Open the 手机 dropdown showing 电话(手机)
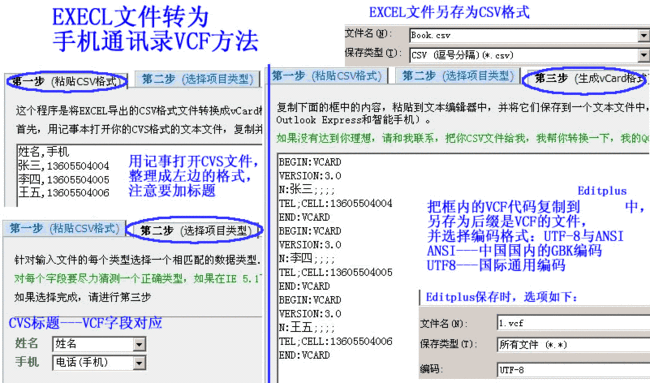 point(139,363)
